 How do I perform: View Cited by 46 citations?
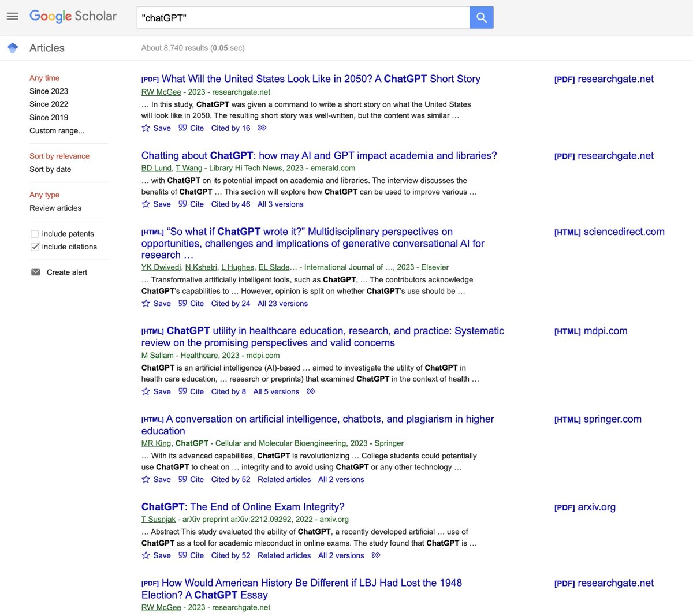coord(231,204)
